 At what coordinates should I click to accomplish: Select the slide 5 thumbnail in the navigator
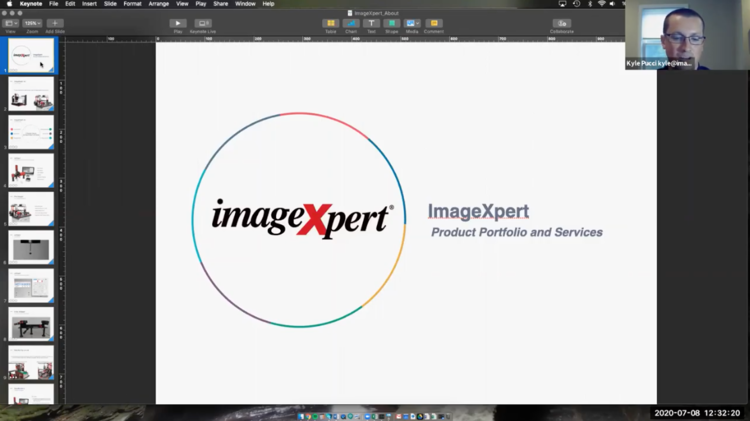[31, 209]
